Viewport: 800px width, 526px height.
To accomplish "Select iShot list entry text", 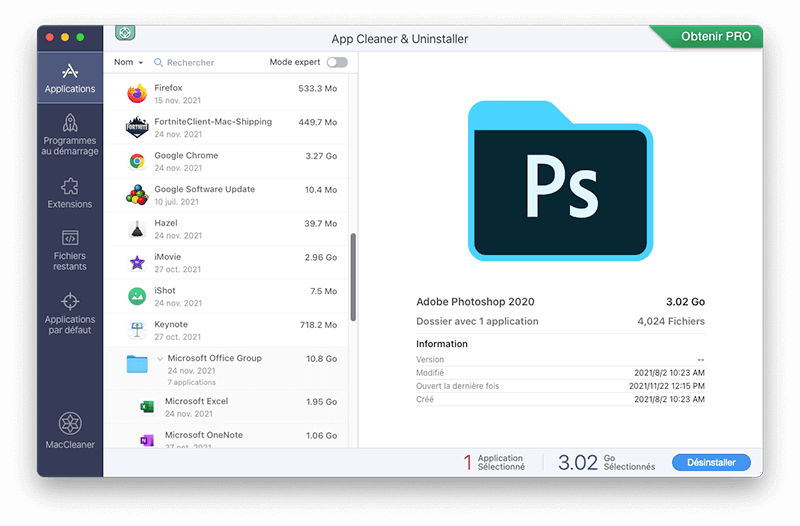I will tap(165, 290).
